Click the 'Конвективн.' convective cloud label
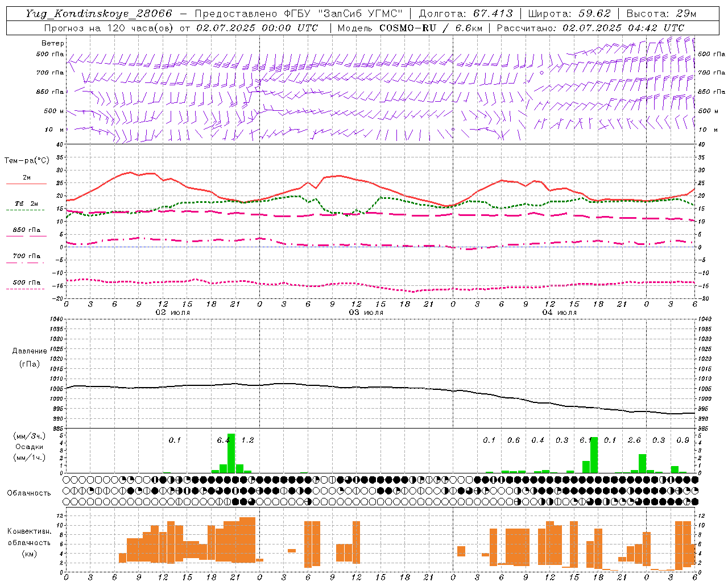Image resolution: width=728 pixels, height=582 pixels. click(x=29, y=531)
